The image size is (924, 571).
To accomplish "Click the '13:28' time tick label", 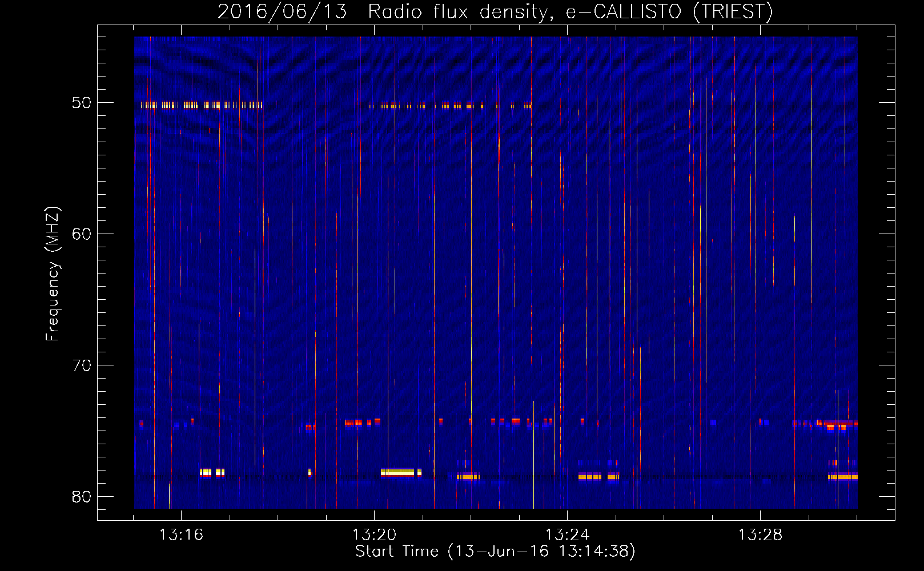I will pyautogui.click(x=760, y=534).
